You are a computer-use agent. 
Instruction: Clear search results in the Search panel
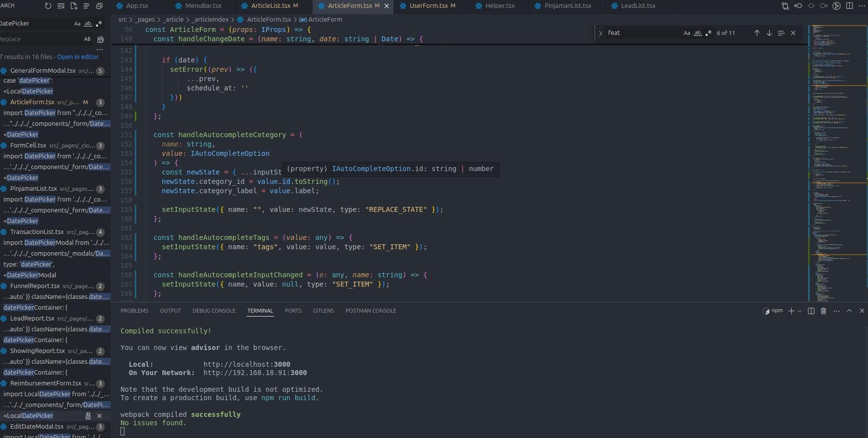pos(61,6)
